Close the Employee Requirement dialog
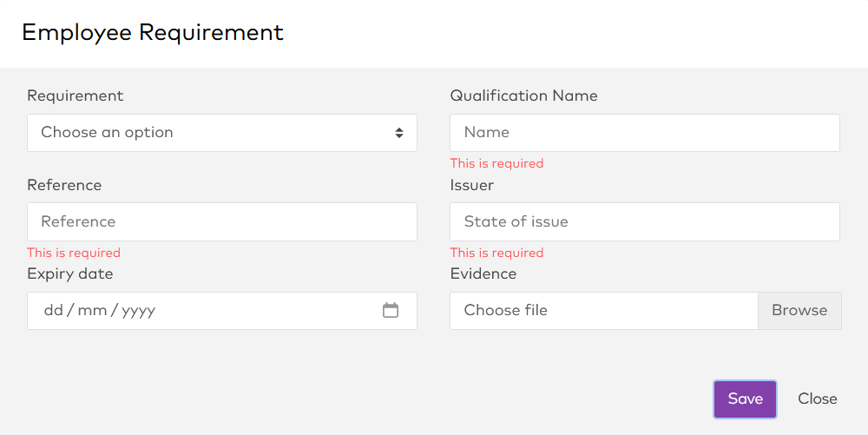The width and height of the screenshot is (868, 435). [818, 399]
